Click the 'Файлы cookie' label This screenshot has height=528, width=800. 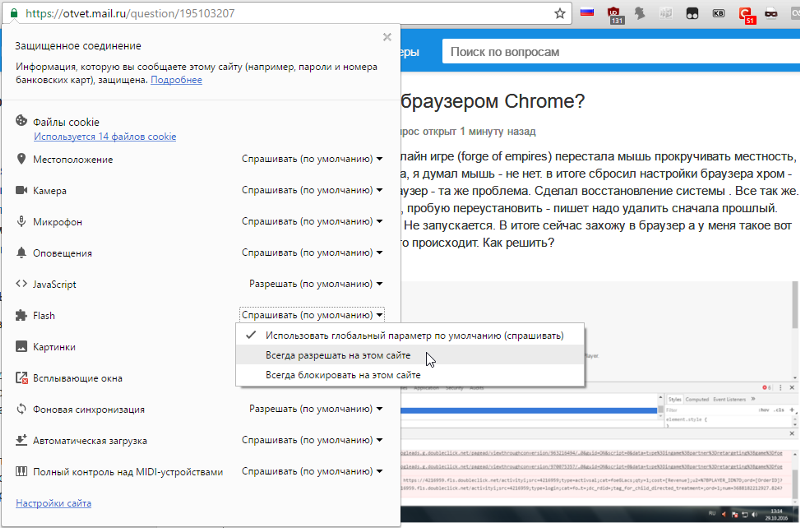click(66, 122)
